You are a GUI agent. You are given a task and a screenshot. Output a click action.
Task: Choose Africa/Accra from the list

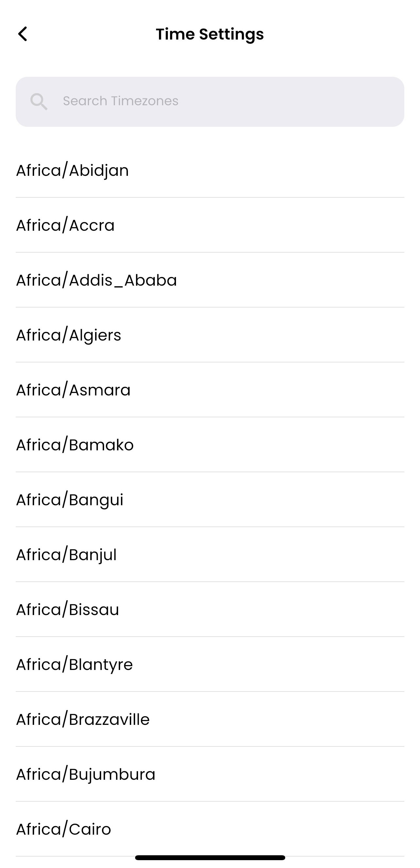click(210, 225)
